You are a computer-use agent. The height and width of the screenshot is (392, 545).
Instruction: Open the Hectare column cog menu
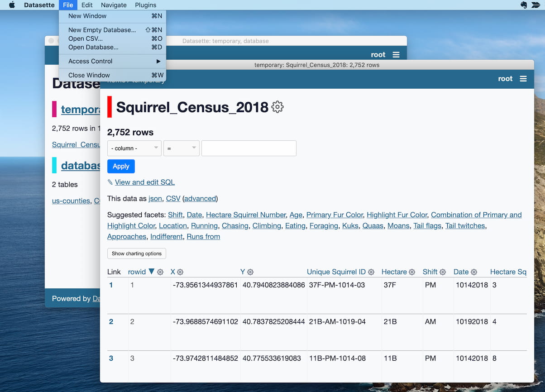click(x=412, y=272)
